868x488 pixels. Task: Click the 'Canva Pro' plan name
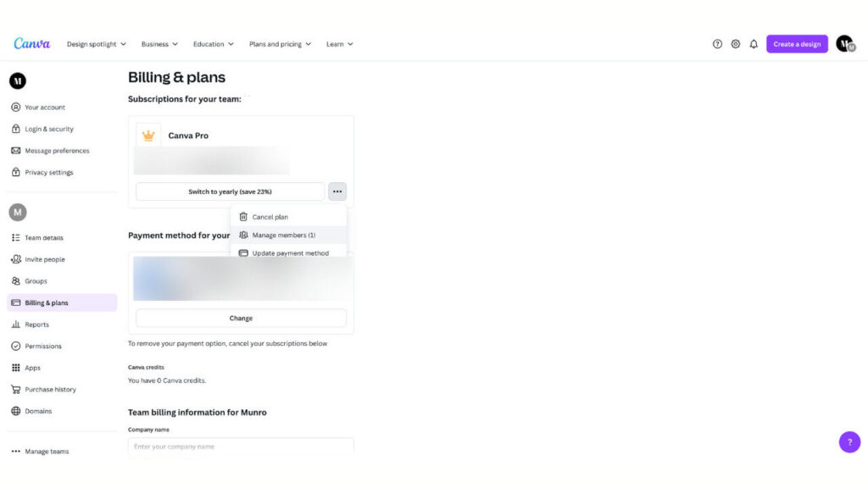pos(188,136)
